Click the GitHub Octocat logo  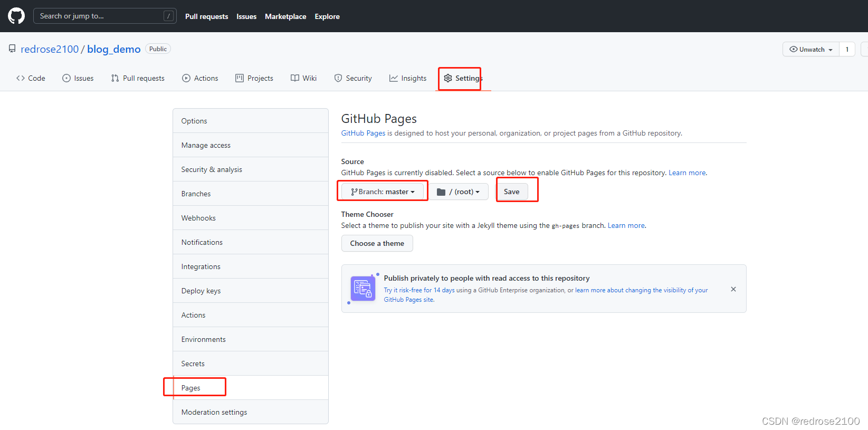tap(16, 16)
